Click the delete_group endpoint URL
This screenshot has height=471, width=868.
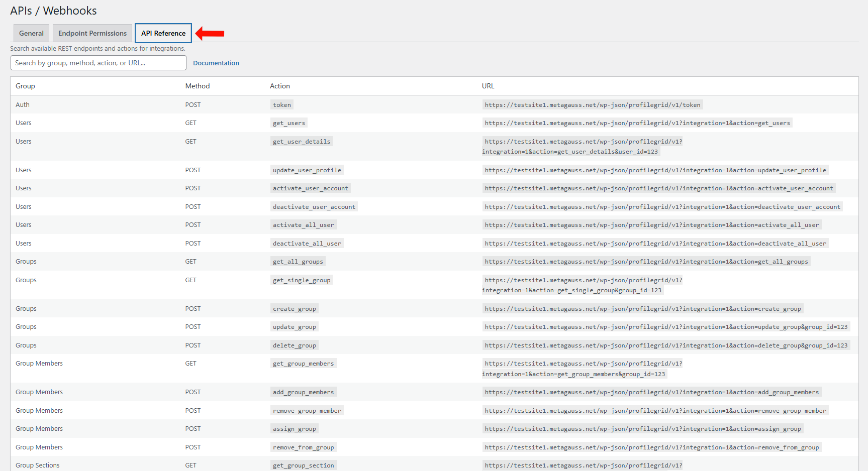(x=666, y=345)
